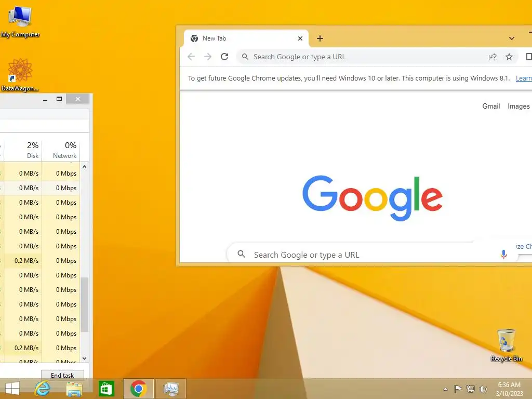The width and height of the screenshot is (532, 399).
Task: Sort Task Manager by the Disk column
Action: (x=23, y=150)
